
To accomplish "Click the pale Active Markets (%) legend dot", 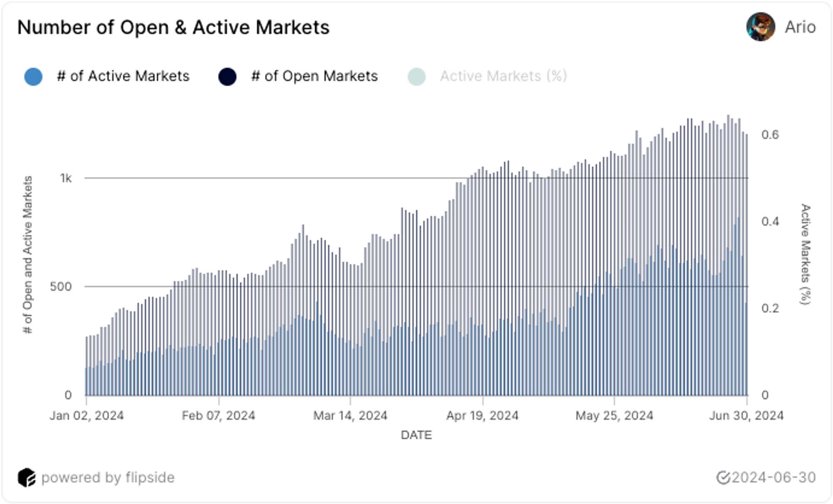I will tap(416, 77).
